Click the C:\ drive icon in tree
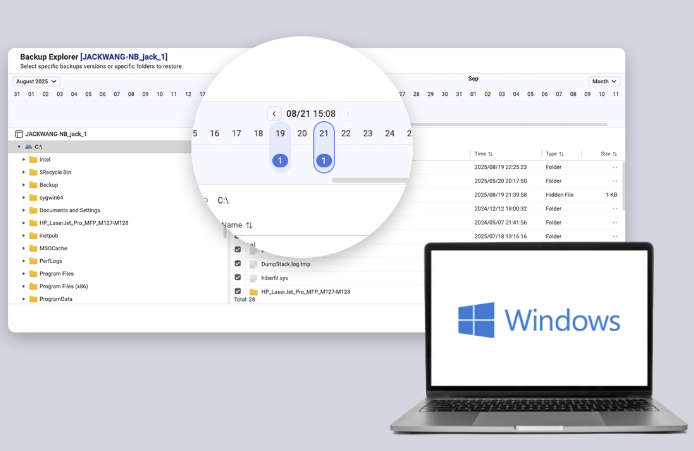The image size is (694, 451). point(29,146)
